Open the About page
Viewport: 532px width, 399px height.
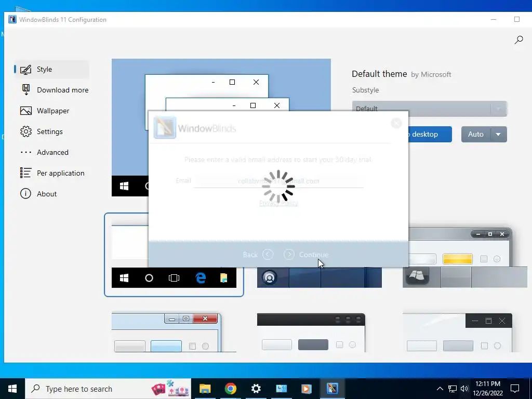[51, 194]
